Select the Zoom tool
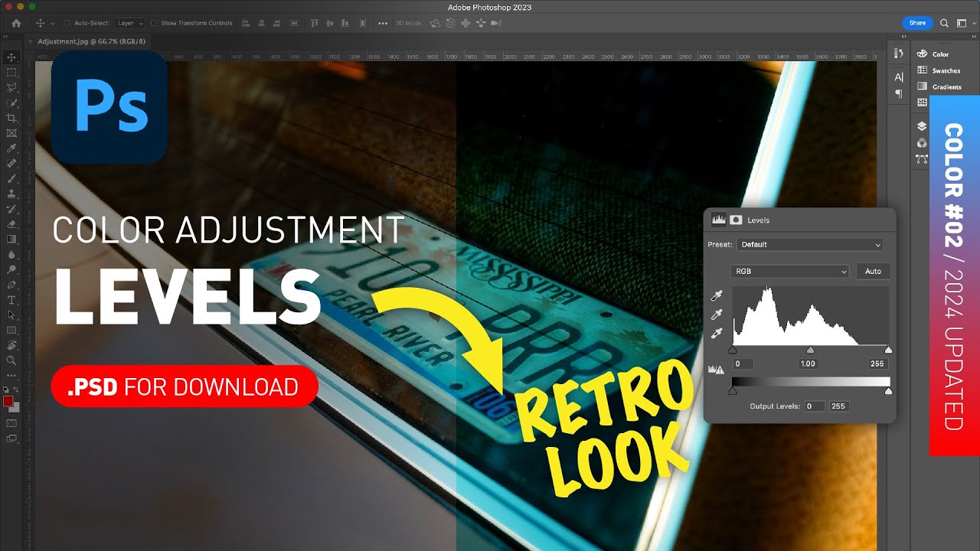This screenshot has width=980, height=551. (x=11, y=360)
